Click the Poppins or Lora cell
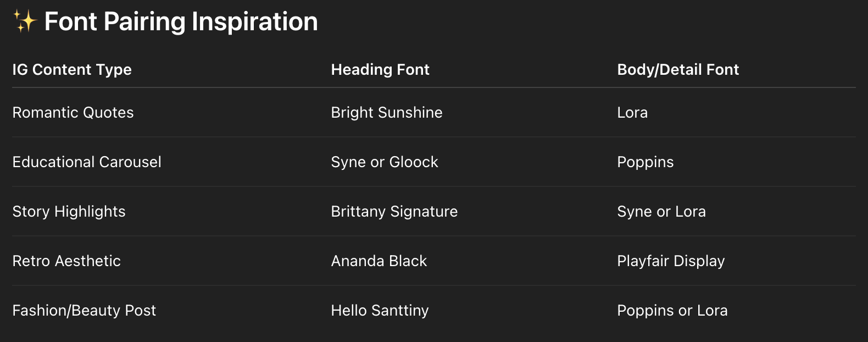868x342 pixels. tap(672, 310)
